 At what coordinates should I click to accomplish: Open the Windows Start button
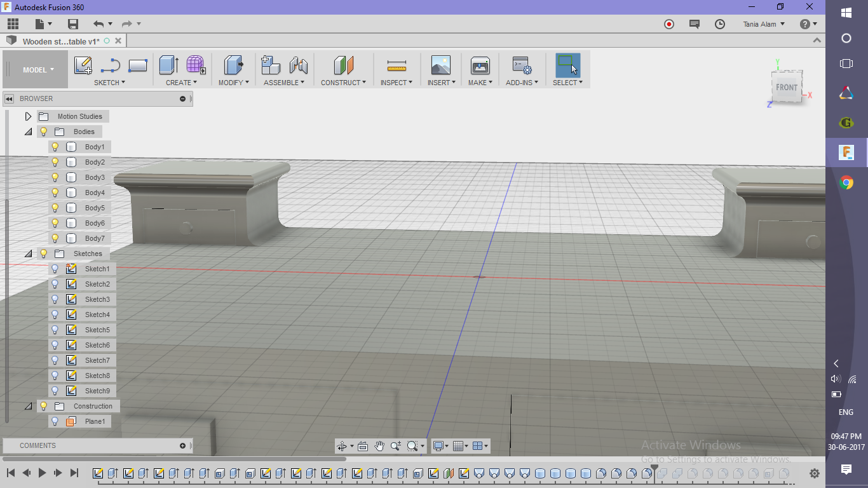tap(846, 13)
